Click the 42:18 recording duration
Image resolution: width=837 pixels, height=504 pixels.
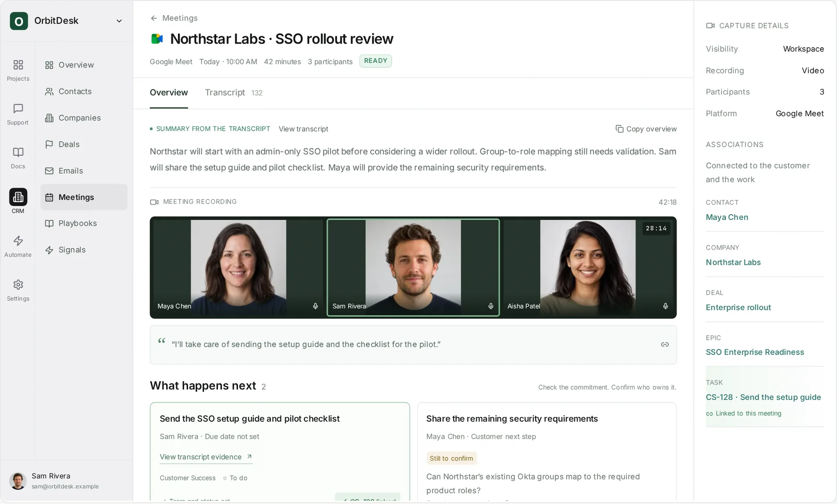[667, 202]
